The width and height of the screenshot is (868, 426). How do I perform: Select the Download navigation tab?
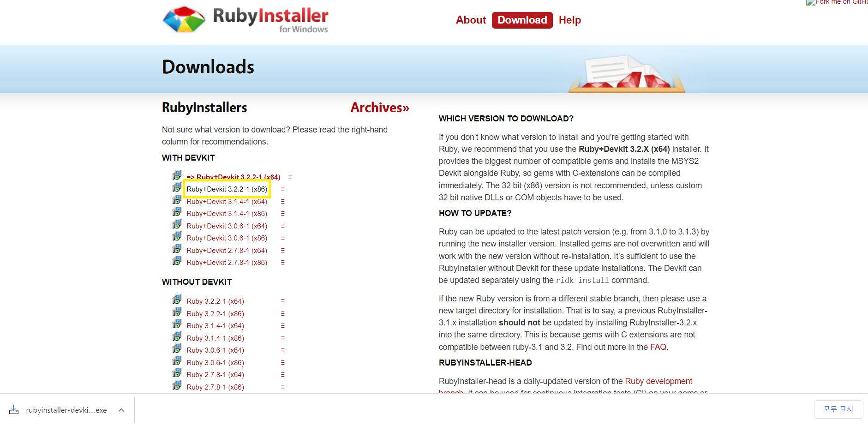pos(522,20)
